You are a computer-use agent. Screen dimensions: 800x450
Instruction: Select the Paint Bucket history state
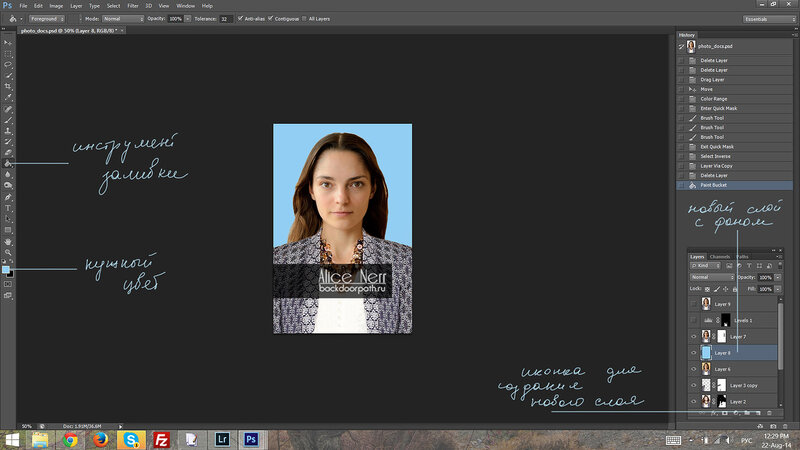point(735,185)
